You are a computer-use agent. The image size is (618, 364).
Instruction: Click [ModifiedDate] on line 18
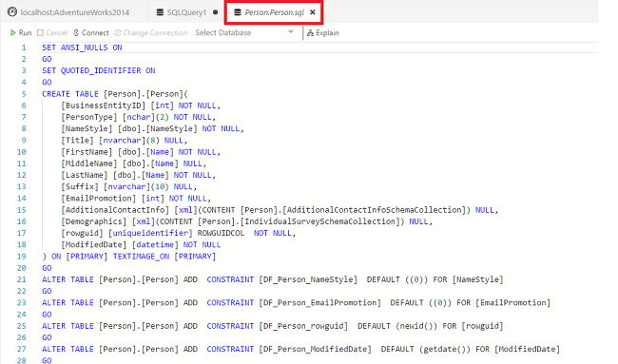coord(93,244)
